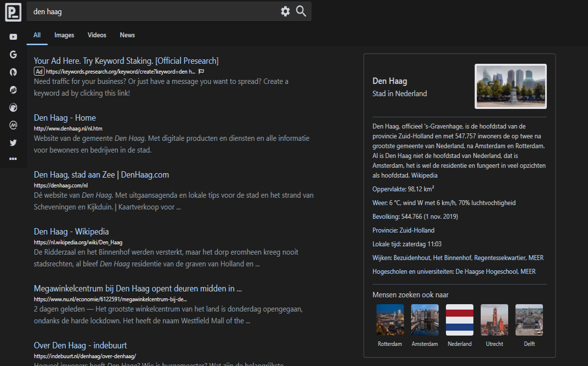Click the magnifying glass search icon
The width and height of the screenshot is (588, 366).
click(x=301, y=11)
